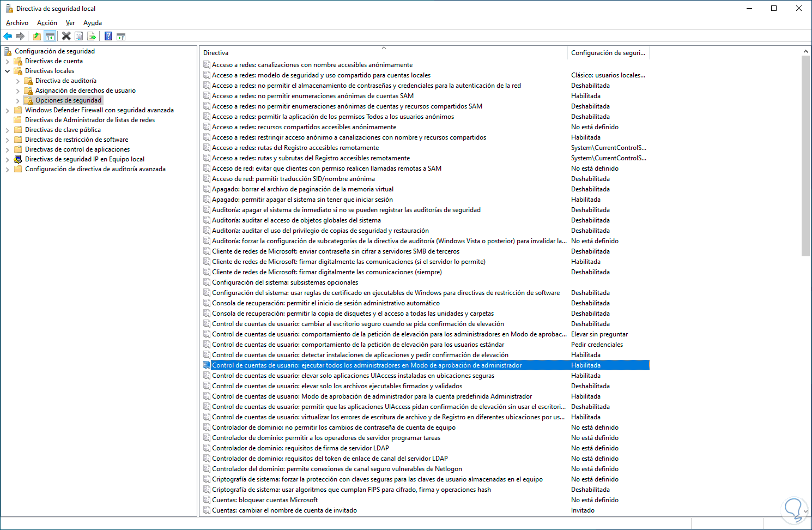Collapse the Directivas locales node
The height and width of the screenshot is (530, 812).
click(x=8, y=71)
